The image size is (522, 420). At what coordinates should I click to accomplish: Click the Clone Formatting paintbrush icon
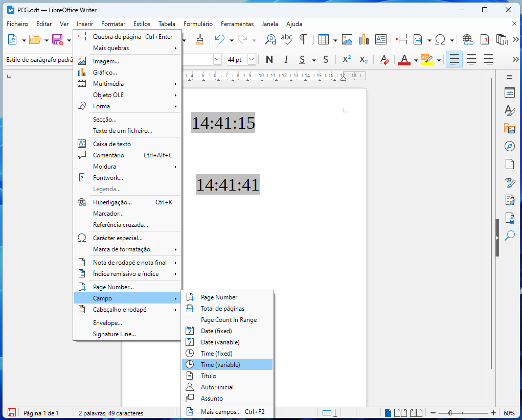[200, 39]
